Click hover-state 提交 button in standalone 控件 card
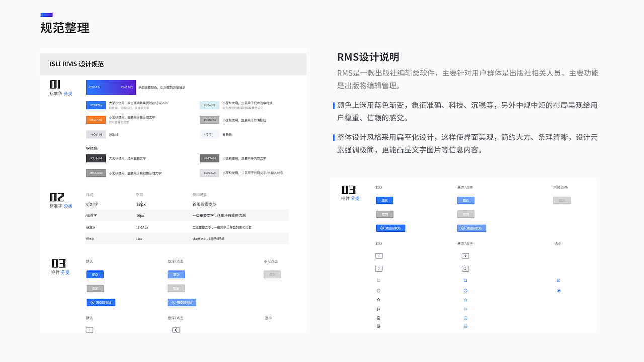 click(x=466, y=200)
